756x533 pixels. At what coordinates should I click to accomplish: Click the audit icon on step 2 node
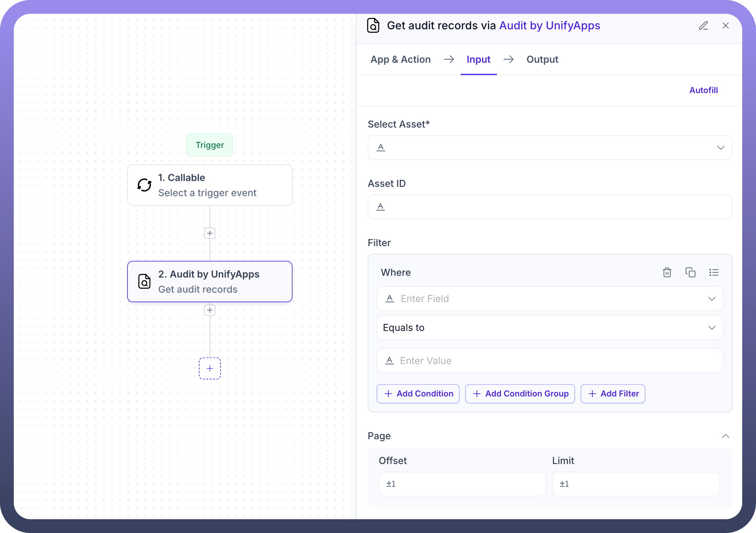144,281
